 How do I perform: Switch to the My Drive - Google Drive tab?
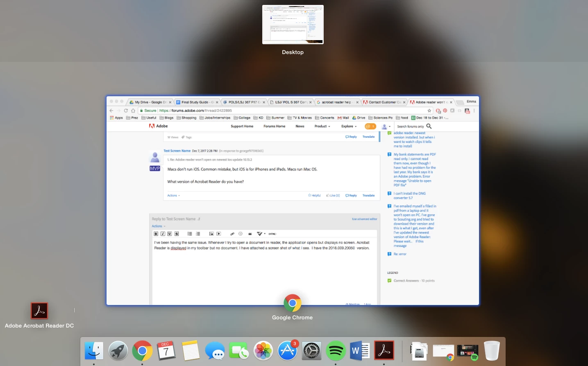coord(150,102)
